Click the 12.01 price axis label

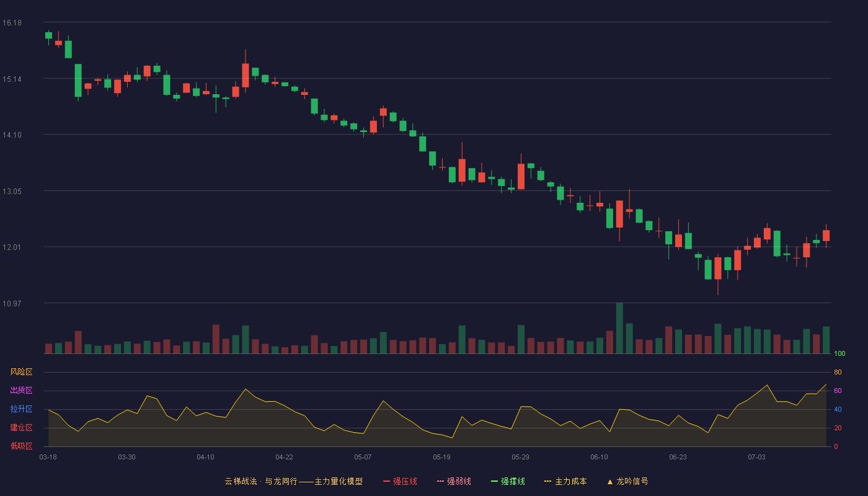12,247
